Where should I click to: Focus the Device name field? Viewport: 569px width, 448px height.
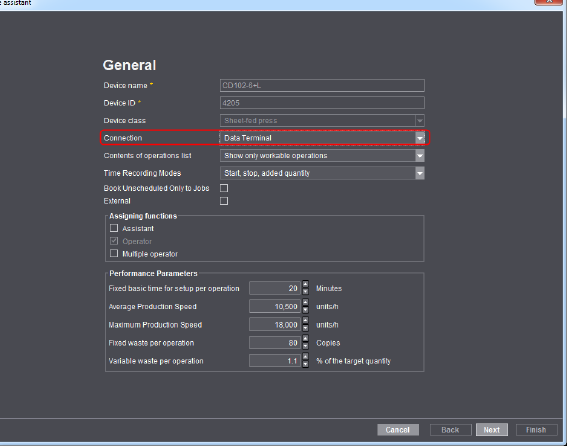pos(322,86)
